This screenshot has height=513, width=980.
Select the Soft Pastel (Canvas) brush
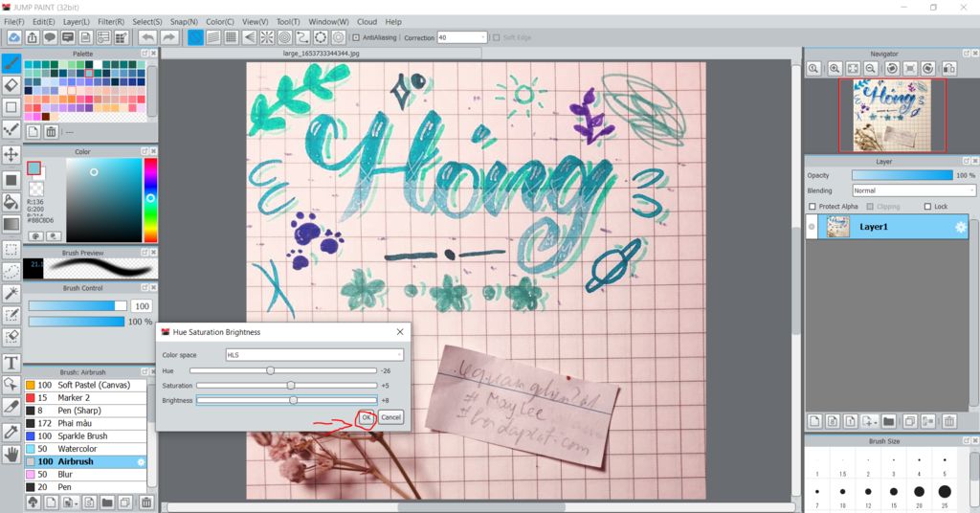85,385
